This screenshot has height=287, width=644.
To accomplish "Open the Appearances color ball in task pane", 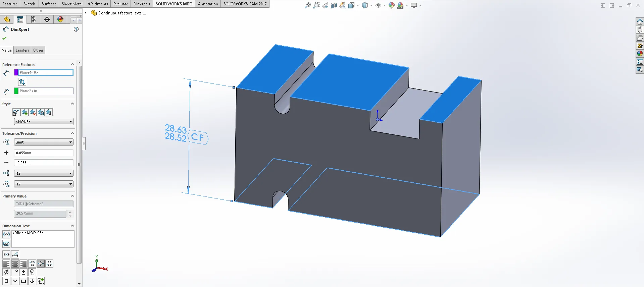I will (x=640, y=54).
